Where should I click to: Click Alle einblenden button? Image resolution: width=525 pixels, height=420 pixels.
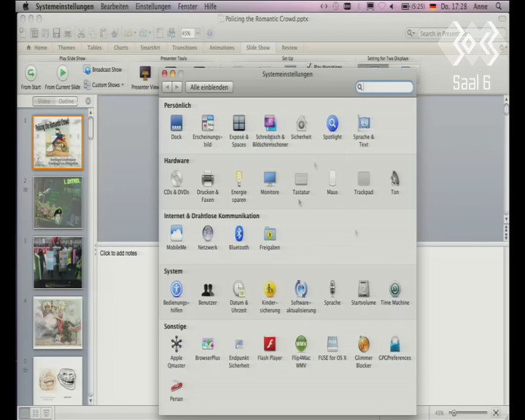tap(209, 87)
